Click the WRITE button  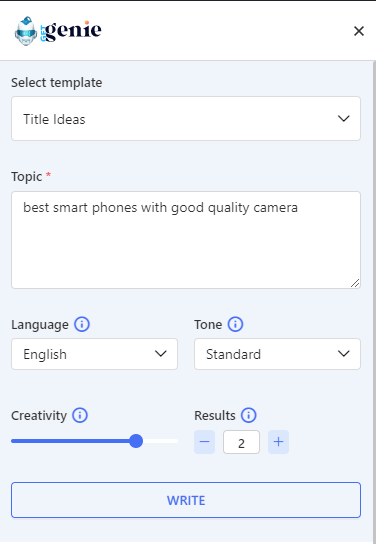[x=186, y=500]
